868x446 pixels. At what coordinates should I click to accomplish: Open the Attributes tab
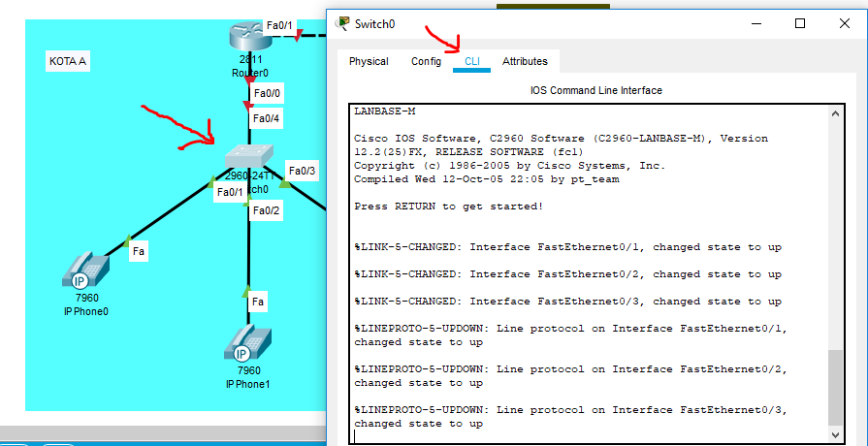point(525,61)
